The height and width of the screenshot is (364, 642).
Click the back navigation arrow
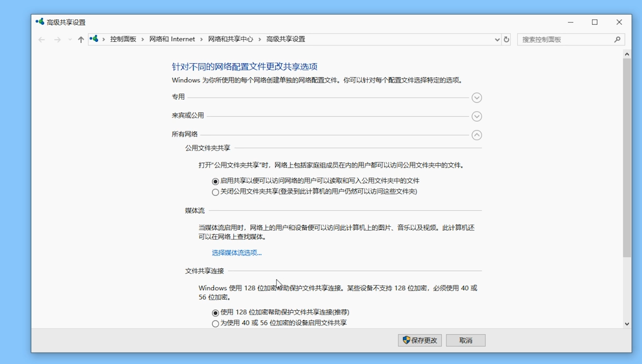tap(41, 40)
